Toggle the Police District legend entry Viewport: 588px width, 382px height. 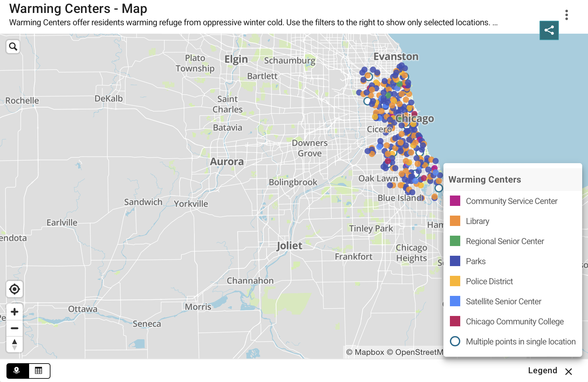click(x=489, y=281)
